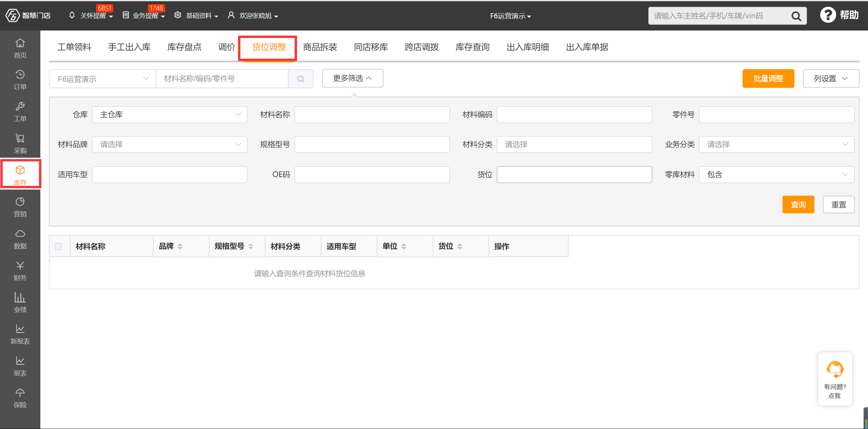Switch to the 出入库明细 tab

pos(528,47)
